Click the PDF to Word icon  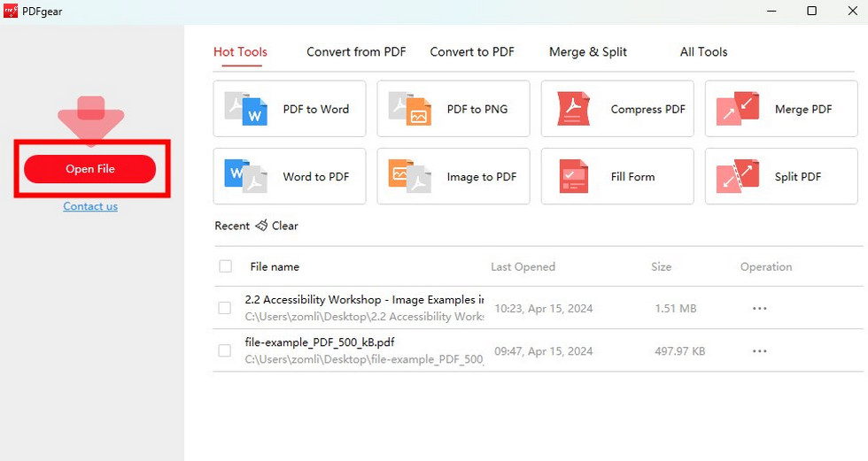coord(246,109)
